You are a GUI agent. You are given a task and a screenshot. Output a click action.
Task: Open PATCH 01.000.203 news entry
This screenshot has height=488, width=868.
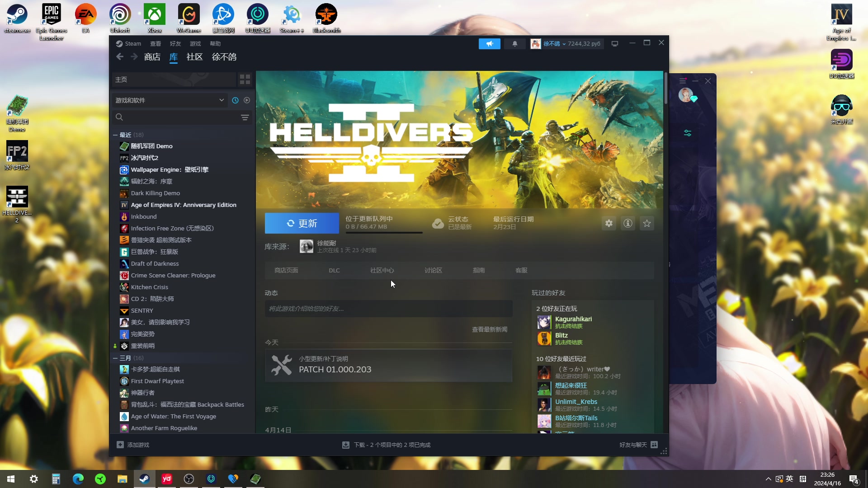pos(389,366)
